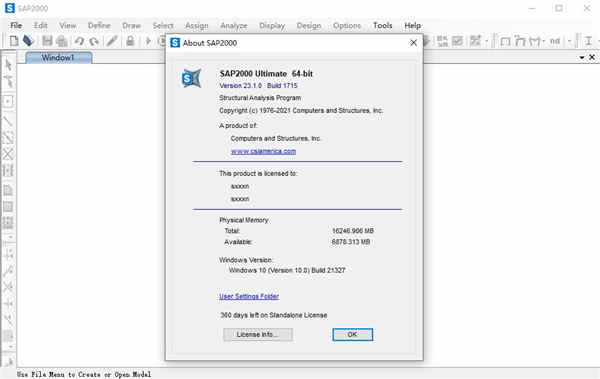Click the status bar message about File Menu
Screen dimensions: 600x379
[84, 374]
